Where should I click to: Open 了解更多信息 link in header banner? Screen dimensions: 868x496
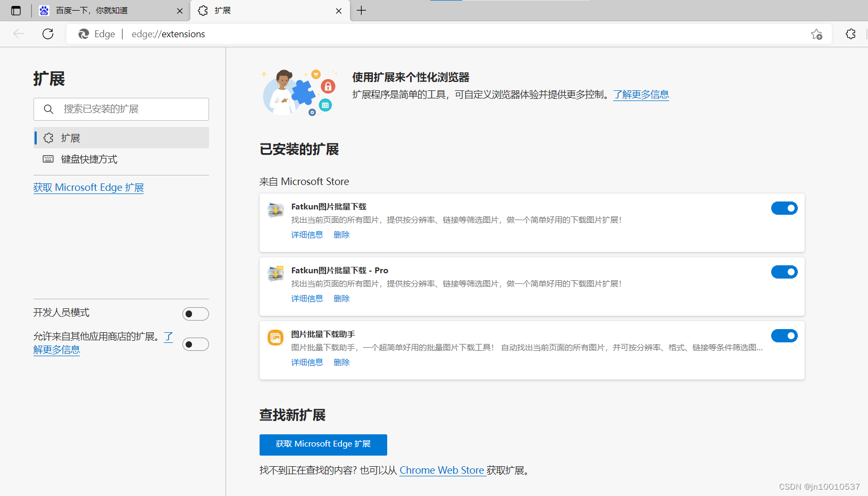[641, 95]
